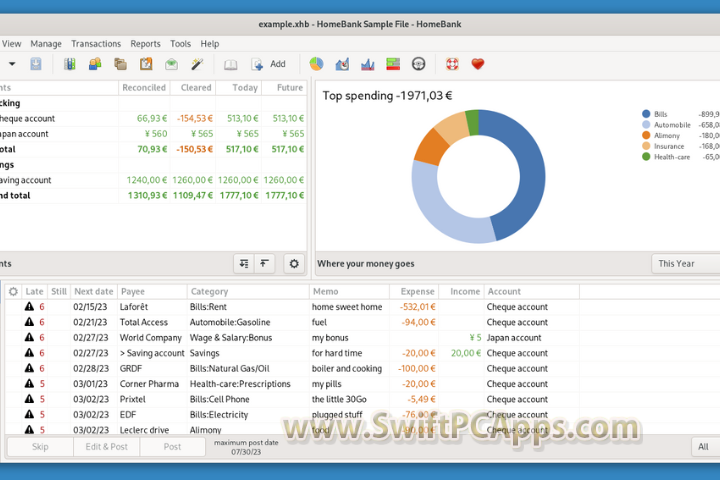Open the Payees manager toolbar icon
This screenshot has height=480, width=720.
(x=95, y=64)
